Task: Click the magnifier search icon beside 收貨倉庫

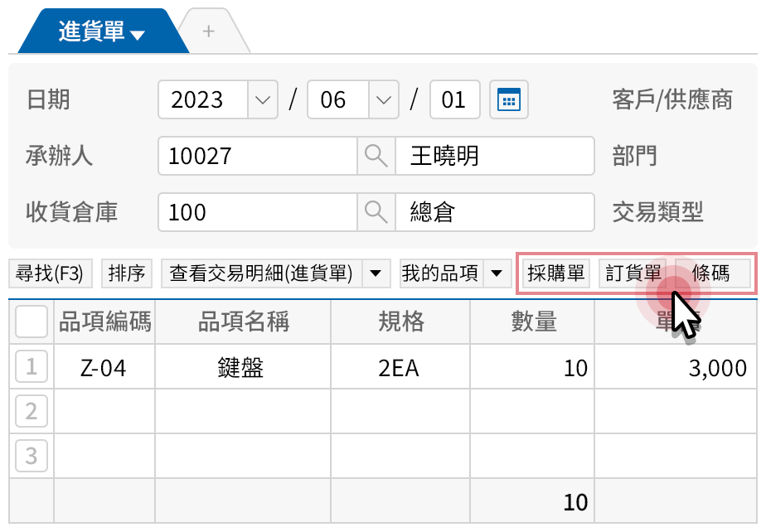Action: [376, 212]
